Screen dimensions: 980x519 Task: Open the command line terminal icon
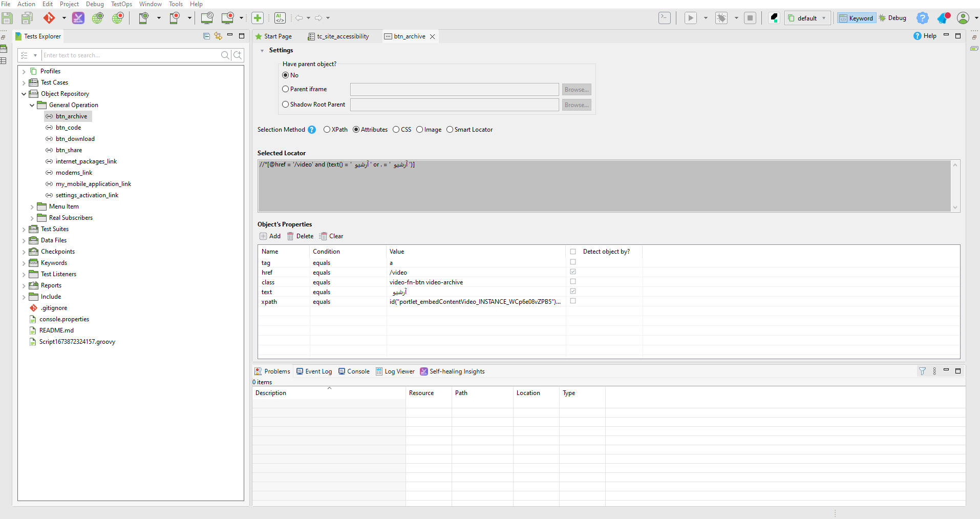(664, 18)
